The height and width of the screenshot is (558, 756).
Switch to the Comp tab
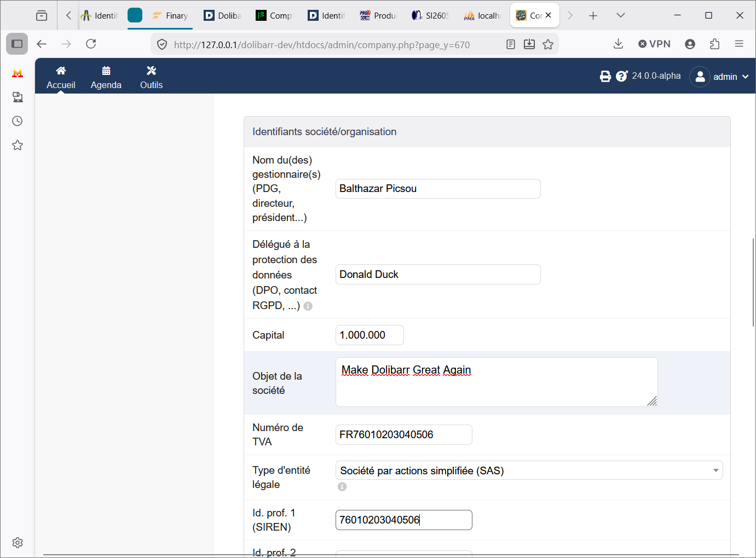(274, 15)
